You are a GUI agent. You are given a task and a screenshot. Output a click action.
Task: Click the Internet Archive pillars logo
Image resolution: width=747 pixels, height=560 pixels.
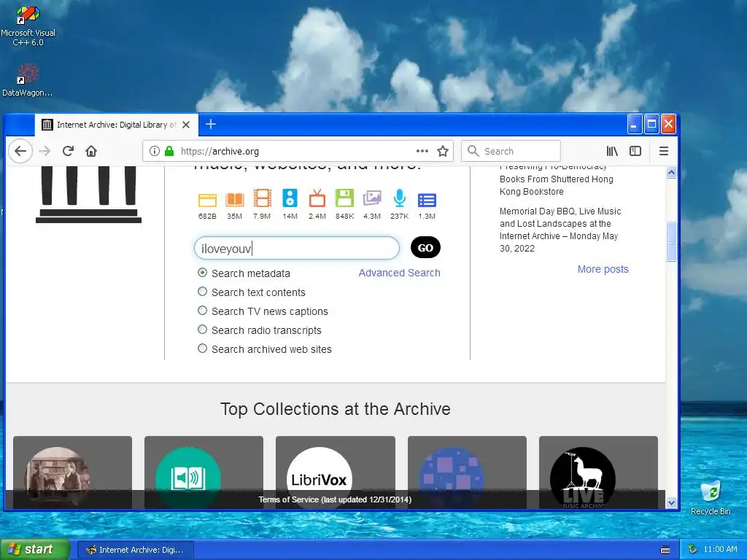[x=88, y=194]
